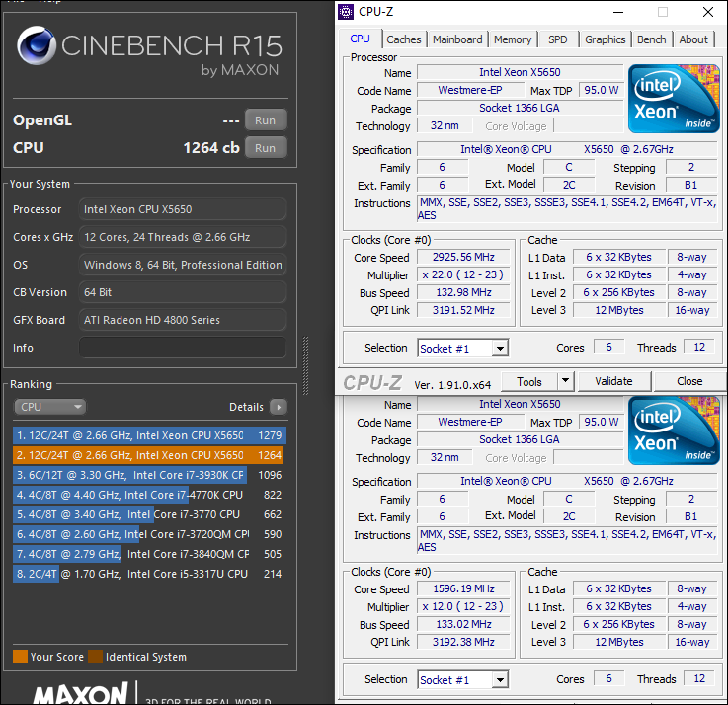Image resolution: width=728 pixels, height=705 pixels.
Task: Click the empty Info input field
Action: pyautogui.click(x=183, y=348)
